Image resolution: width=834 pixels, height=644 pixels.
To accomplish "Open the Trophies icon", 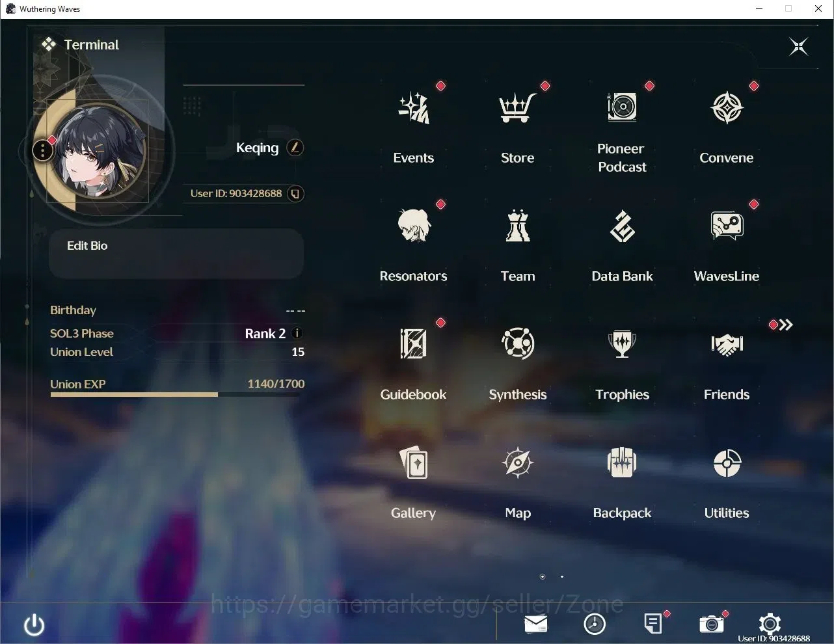I will (622, 343).
